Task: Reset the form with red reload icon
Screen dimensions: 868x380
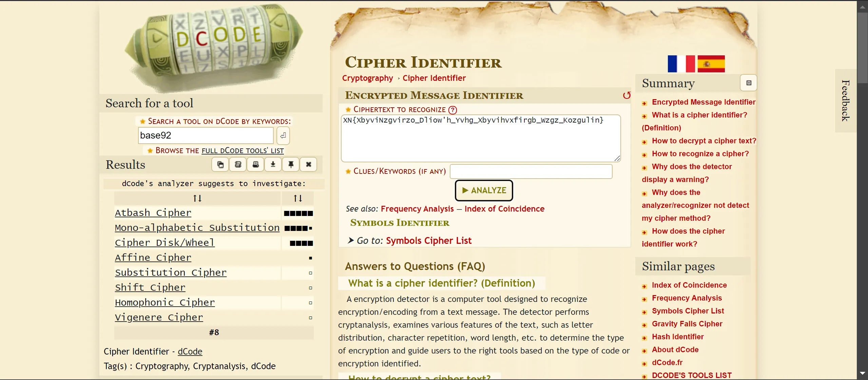Action: [626, 95]
